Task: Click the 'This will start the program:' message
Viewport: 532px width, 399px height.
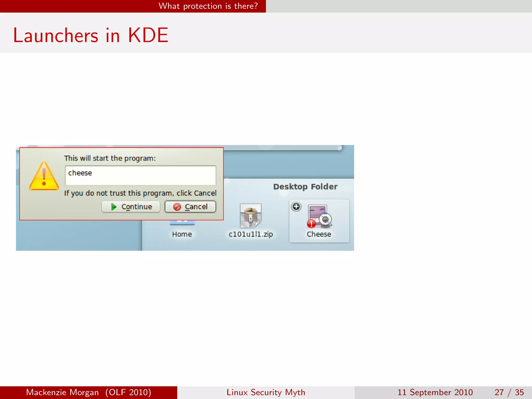Action: [110, 158]
